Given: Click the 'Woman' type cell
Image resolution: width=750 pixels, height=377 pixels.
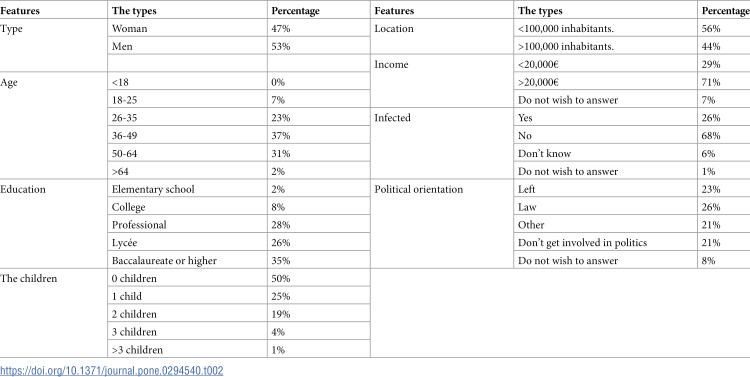Looking at the screenshot, I should click(188, 29).
